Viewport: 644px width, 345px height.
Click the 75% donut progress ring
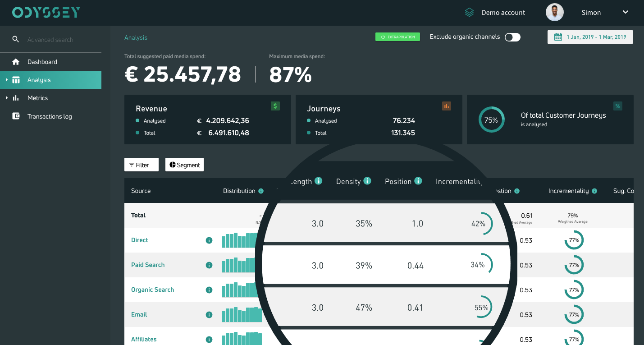(x=492, y=120)
